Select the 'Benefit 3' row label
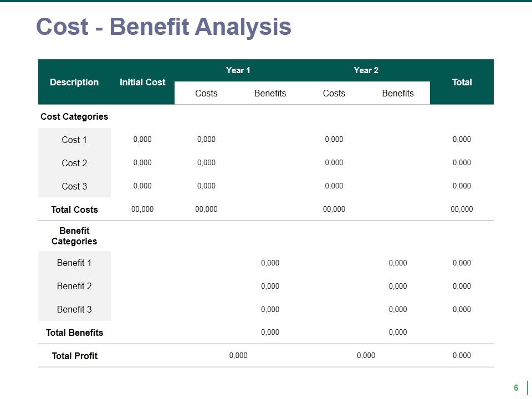532x399 pixels. click(74, 309)
